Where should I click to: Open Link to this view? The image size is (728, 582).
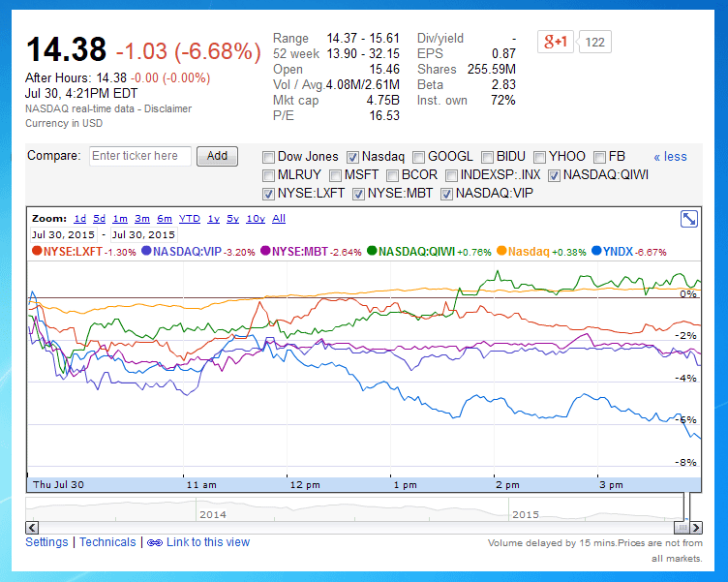(208, 542)
